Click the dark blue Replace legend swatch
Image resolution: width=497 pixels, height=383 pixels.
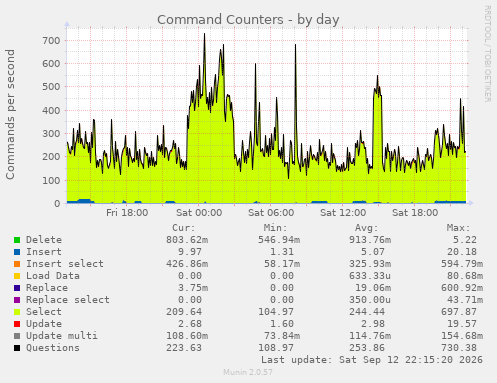[17, 288]
